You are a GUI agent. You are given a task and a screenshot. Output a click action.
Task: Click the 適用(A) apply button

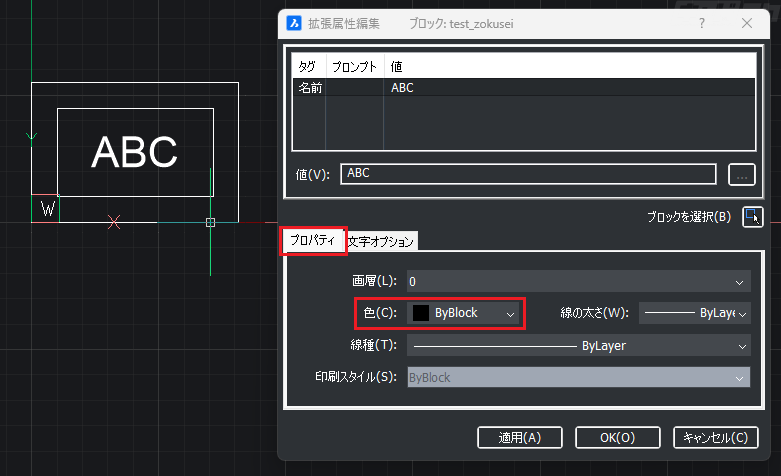coord(519,437)
